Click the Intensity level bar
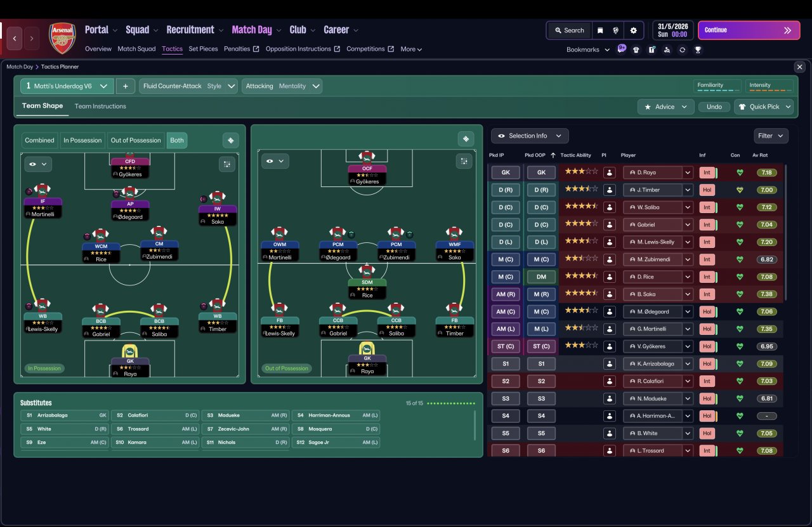Viewport: 812px width, 527px height. point(770,87)
